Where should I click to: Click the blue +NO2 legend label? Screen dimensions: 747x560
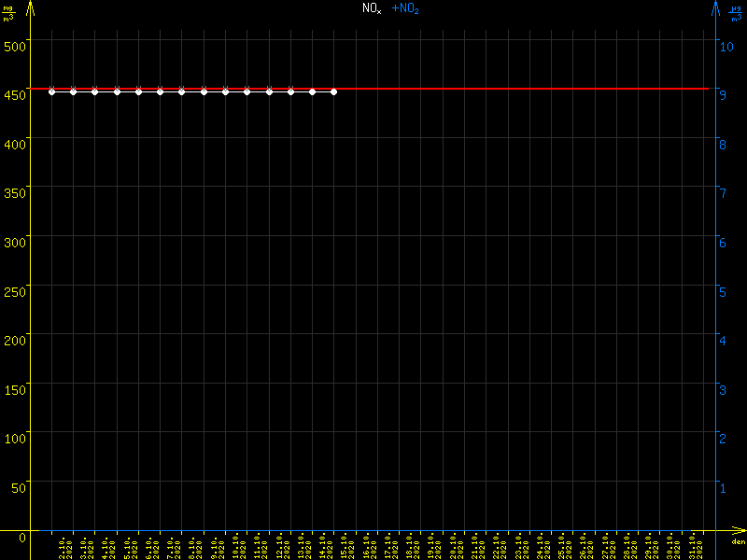pyautogui.click(x=405, y=8)
